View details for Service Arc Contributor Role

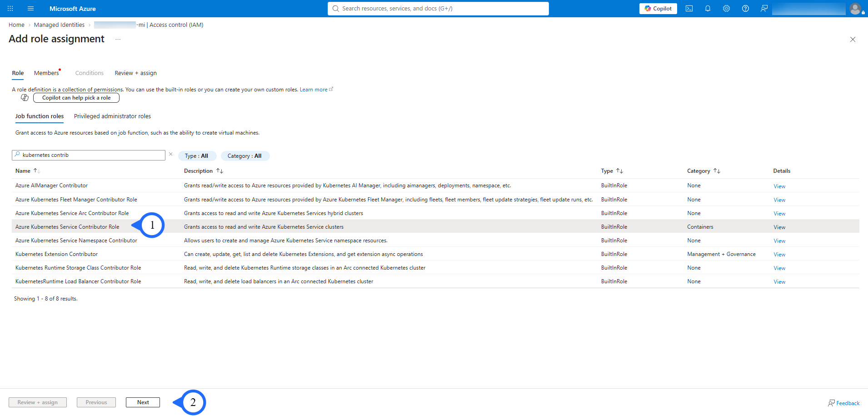click(x=779, y=214)
